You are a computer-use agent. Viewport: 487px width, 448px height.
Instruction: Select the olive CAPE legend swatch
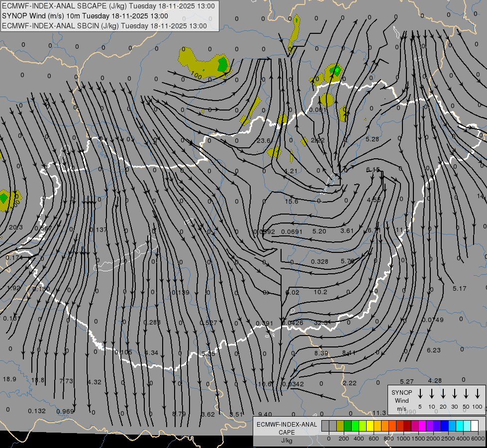click(x=340, y=426)
